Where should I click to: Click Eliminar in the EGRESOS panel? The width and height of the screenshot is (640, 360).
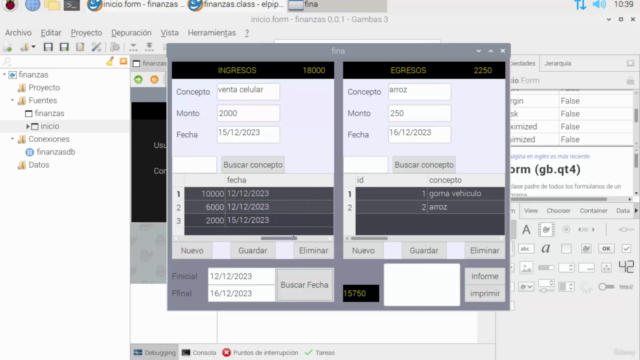pos(484,251)
